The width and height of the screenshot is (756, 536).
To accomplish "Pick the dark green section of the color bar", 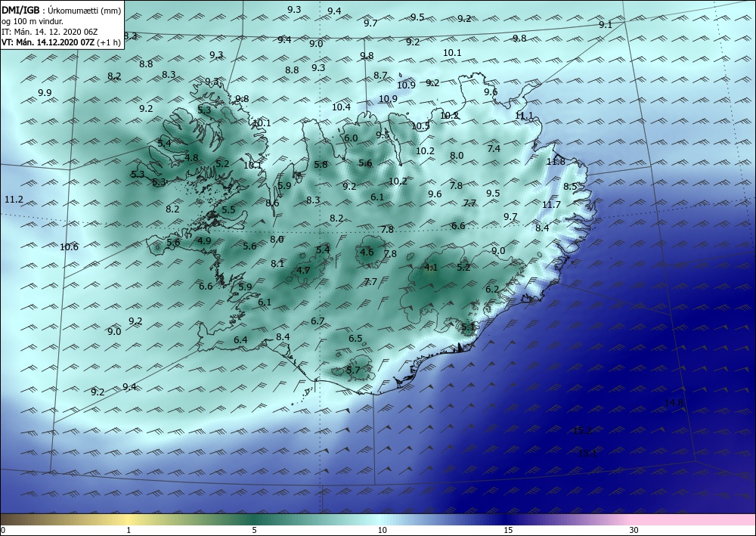I will click(x=255, y=519).
